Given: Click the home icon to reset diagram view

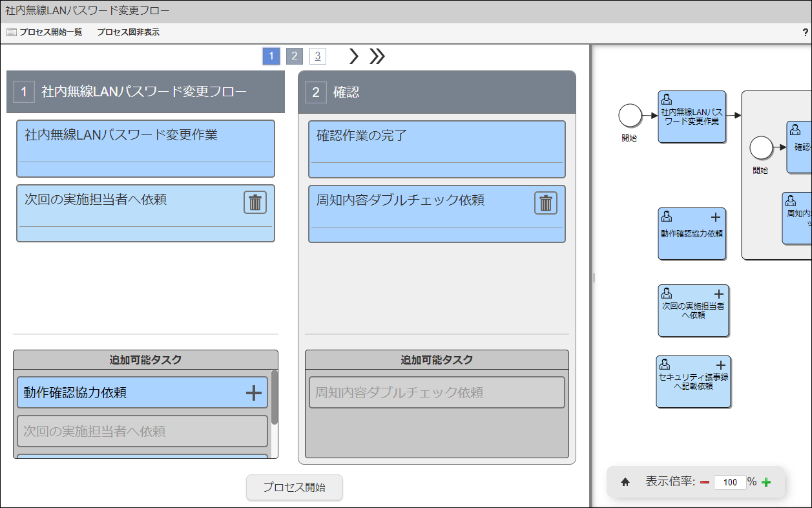Looking at the screenshot, I should [x=625, y=482].
